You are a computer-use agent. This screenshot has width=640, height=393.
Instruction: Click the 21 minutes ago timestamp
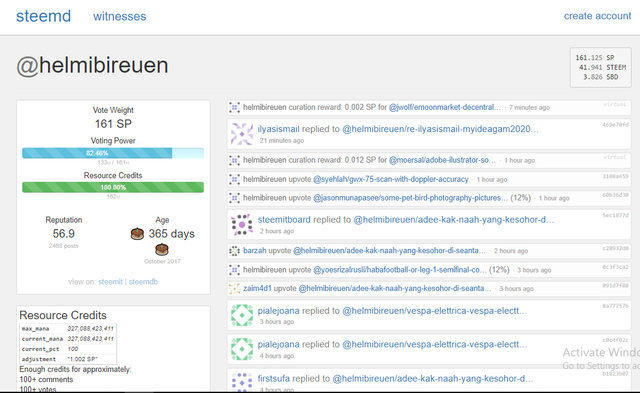[x=282, y=140]
